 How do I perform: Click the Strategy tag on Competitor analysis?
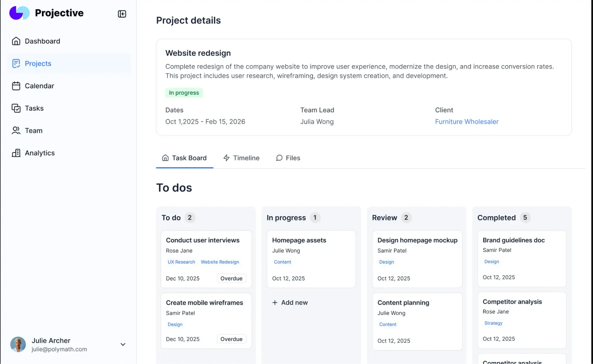click(x=493, y=323)
